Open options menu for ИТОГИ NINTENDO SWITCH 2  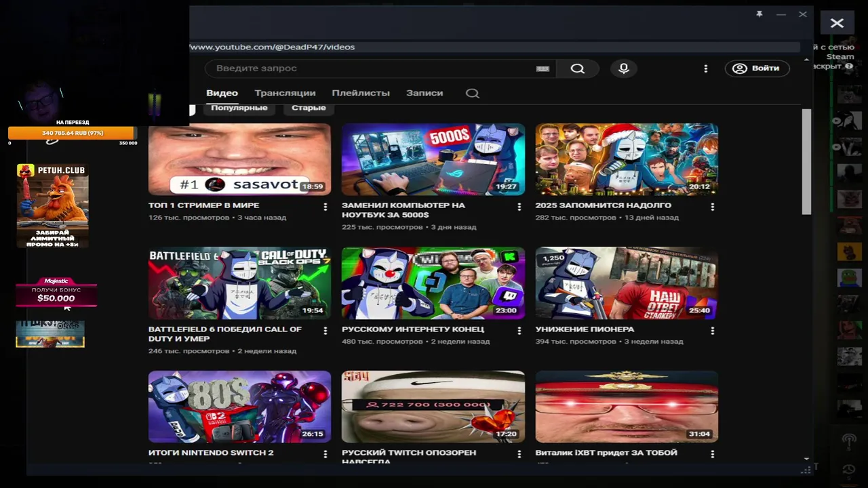coord(325,454)
